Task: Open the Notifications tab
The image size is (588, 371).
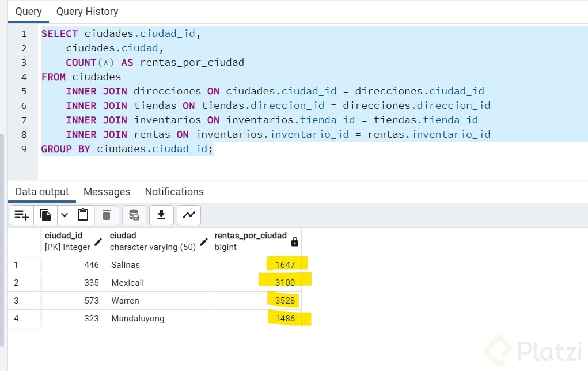Action: [x=174, y=192]
